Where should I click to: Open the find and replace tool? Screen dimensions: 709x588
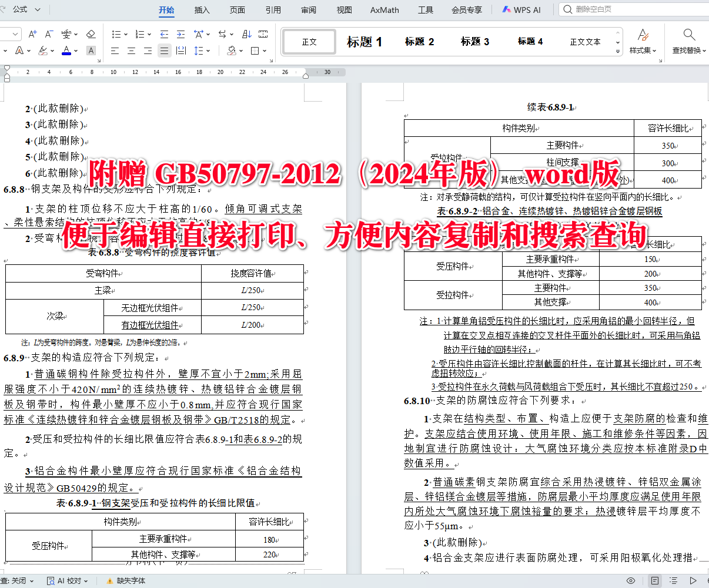(x=687, y=41)
